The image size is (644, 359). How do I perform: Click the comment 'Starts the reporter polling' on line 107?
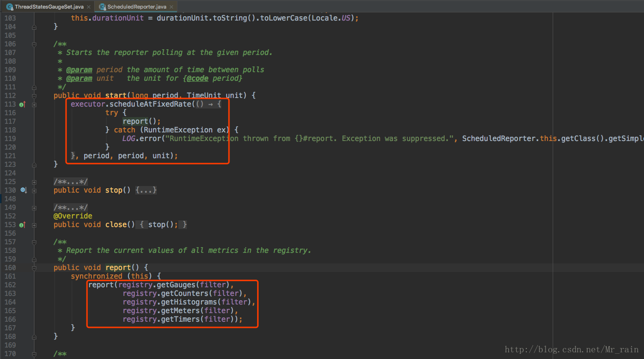(124, 53)
